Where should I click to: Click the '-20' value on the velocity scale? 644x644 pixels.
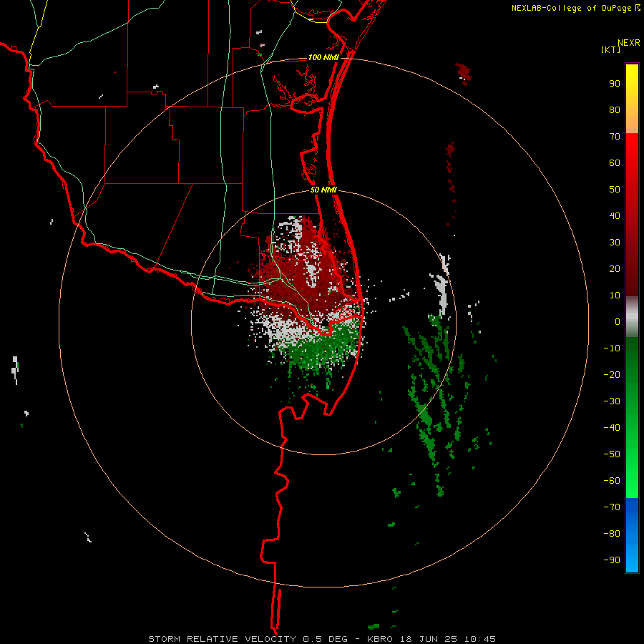pos(612,374)
